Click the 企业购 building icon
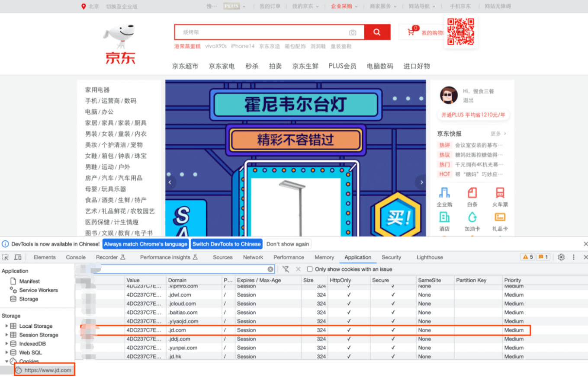 pyautogui.click(x=444, y=193)
